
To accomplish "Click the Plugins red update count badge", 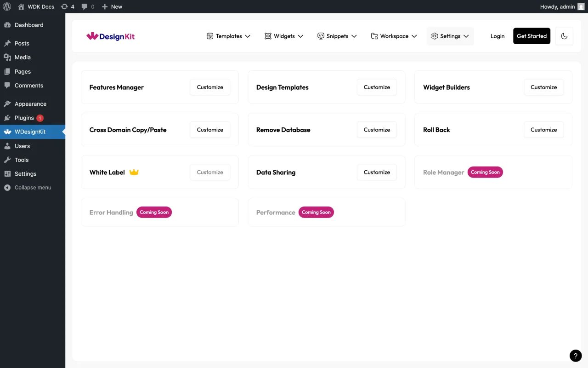I will [x=40, y=118].
